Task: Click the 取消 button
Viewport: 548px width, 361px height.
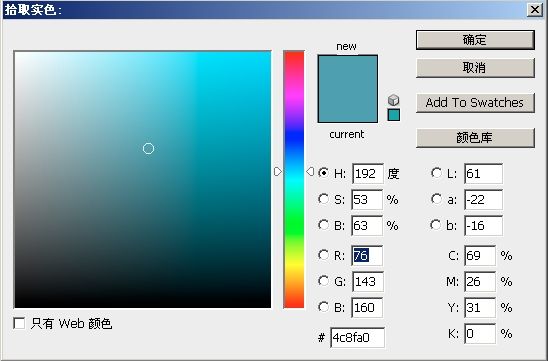Action: pyautogui.click(x=475, y=67)
